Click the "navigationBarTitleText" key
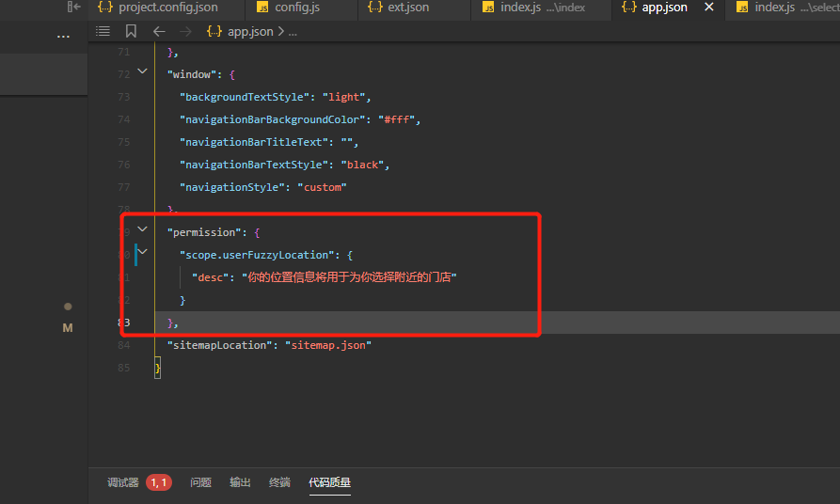The width and height of the screenshot is (840, 504). [254, 142]
